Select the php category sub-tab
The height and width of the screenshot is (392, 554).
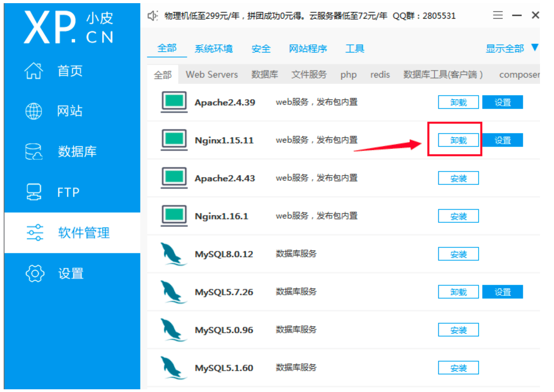348,75
